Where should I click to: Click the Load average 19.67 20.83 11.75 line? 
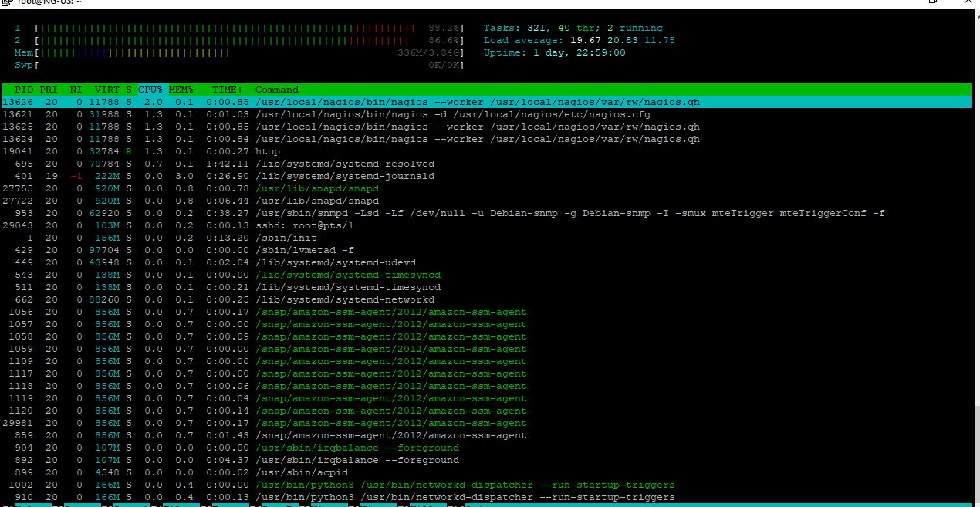click(580, 40)
